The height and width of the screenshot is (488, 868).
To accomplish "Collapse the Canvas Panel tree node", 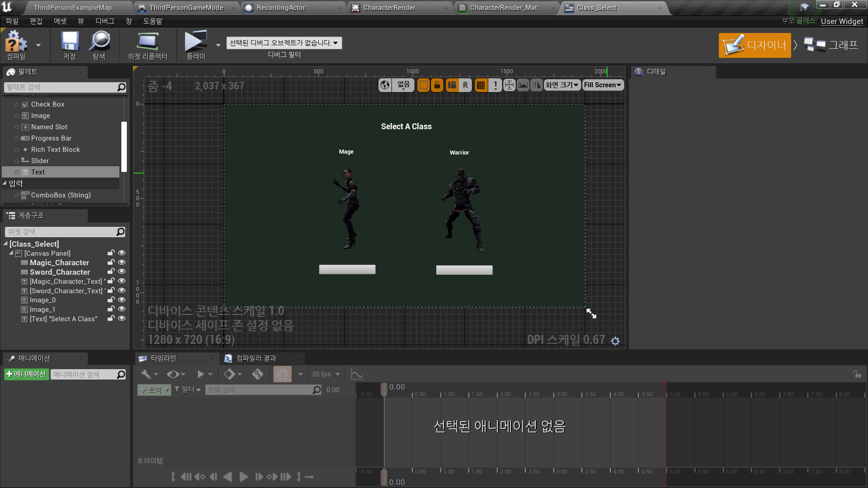I will [x=11, y=253].
